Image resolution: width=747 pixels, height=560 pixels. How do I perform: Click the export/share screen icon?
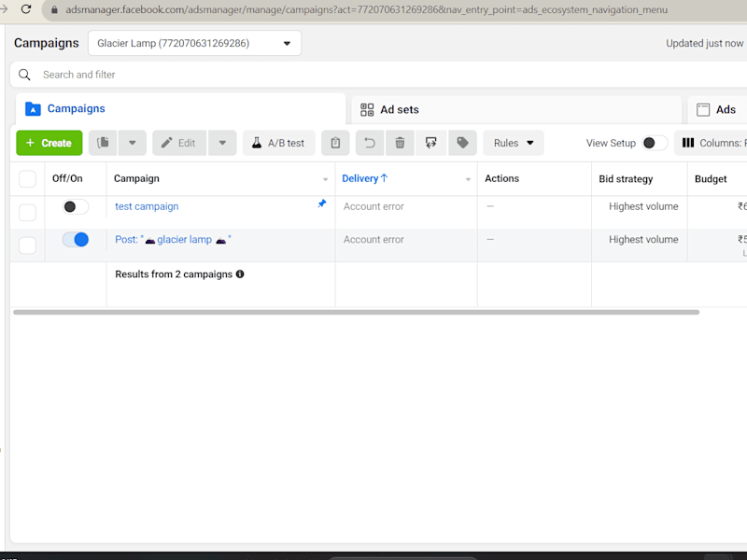430,143
